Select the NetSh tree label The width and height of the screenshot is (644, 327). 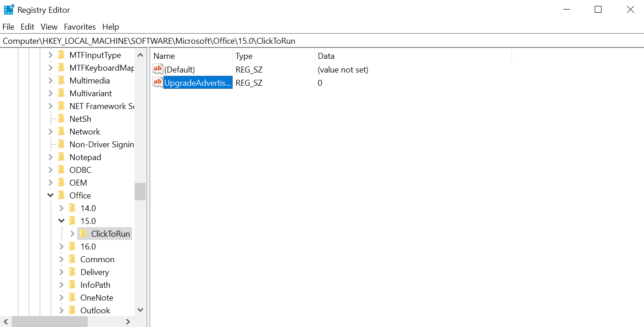(x=80, y=119)
